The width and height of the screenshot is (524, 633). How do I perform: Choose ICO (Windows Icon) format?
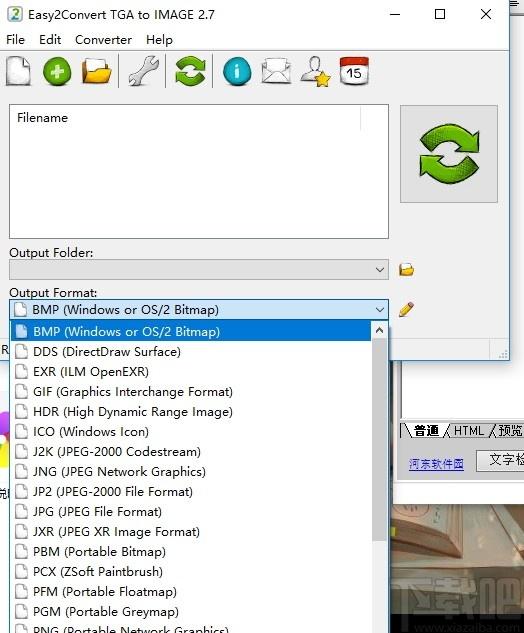190,431
